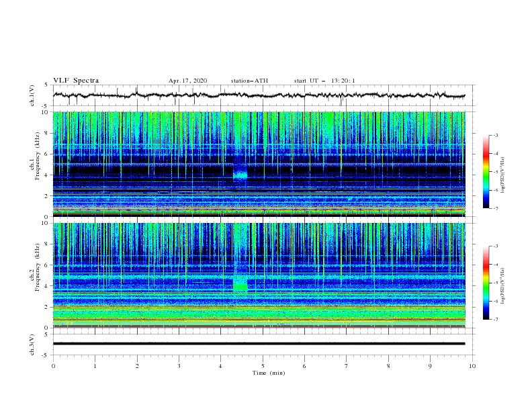This screenshot has height=411, width=532.
Task: Click the ch.1 spectrogram color scale bar
Action: click(486, 172)
